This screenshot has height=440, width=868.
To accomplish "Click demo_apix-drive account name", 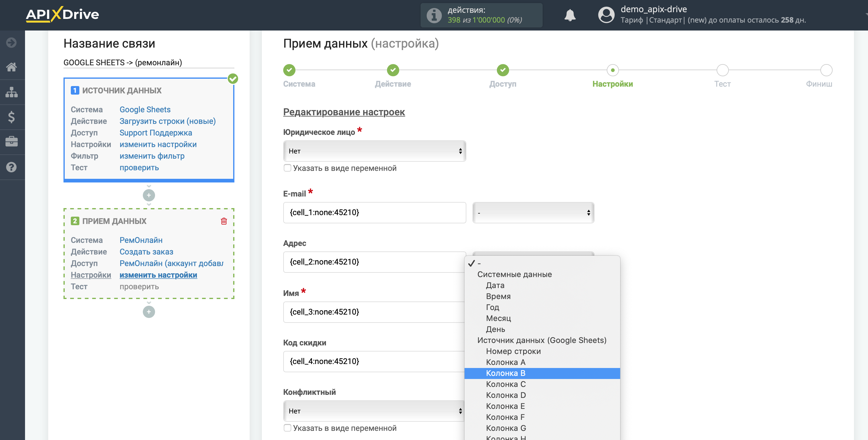I will click(x=653, y=9).
